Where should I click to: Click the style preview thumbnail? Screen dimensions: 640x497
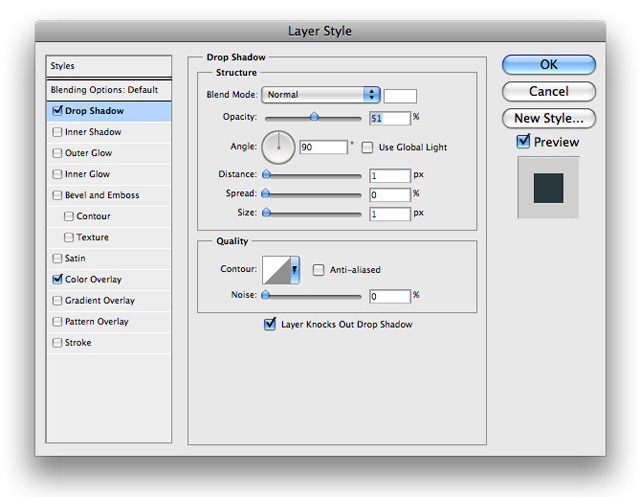coord(548,188)
